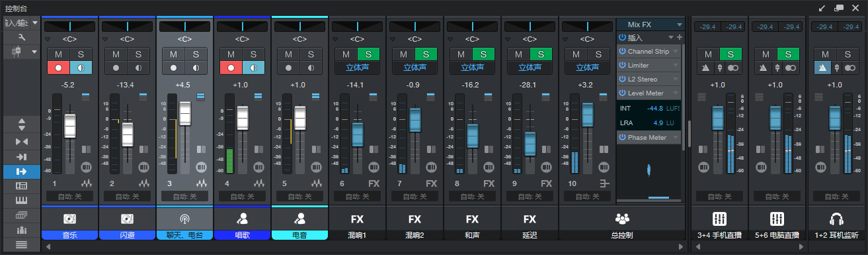Toggle monitor button on 唱歌 channel
This screenshot has height=255, width=868.
[x=253, y=67]
